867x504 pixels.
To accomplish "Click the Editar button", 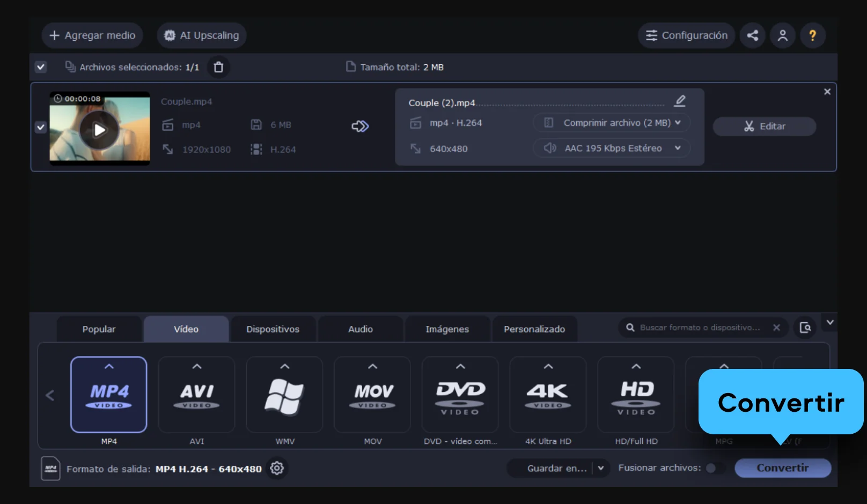I will click(x=764, y=127).
